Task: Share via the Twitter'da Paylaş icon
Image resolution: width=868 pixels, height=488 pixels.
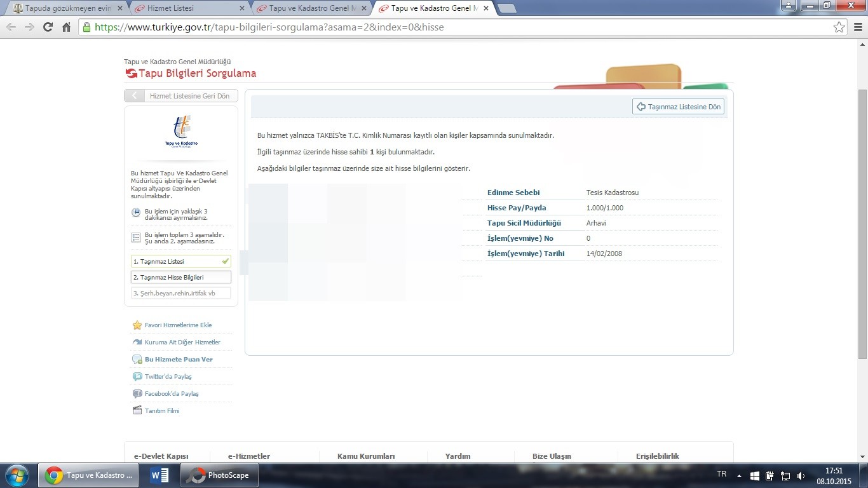Action: point(137,377)
